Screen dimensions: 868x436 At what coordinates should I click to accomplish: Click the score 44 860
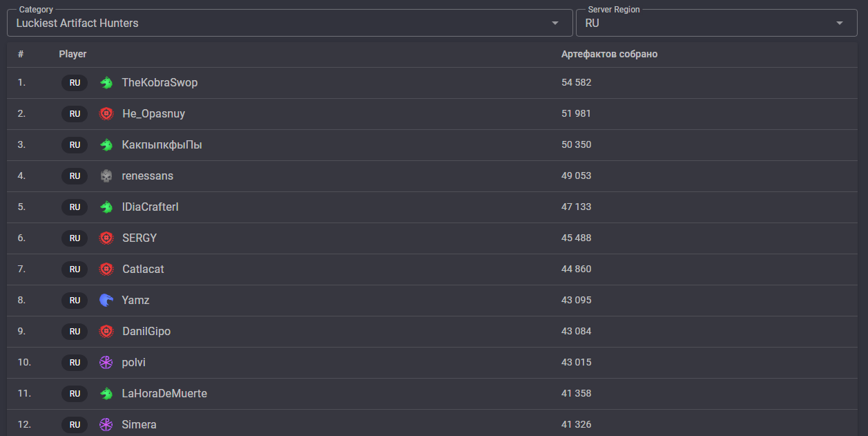tap(576, 269)
